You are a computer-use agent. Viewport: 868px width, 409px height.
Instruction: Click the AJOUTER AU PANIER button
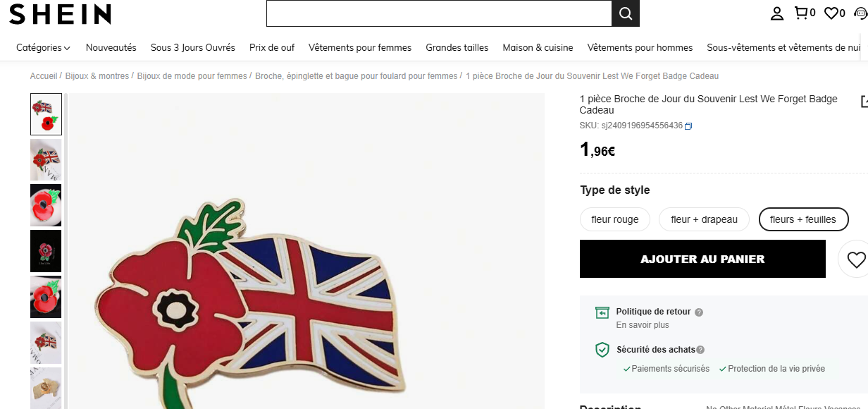[702, 259]
